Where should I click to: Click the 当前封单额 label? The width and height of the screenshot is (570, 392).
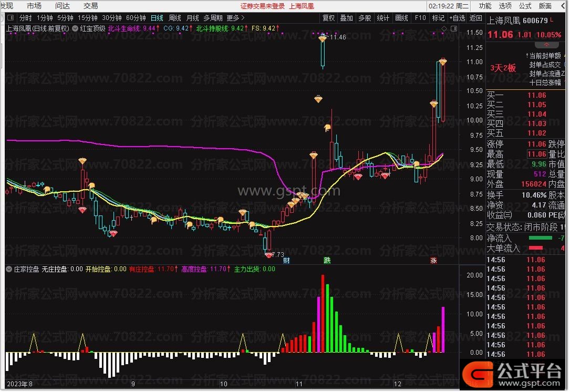545,56
